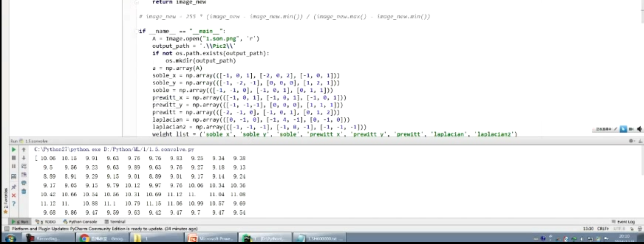The image size is (644, 244).
Task: Click console value 11.12 in the 10.42 row
Action: click(175, 194)
